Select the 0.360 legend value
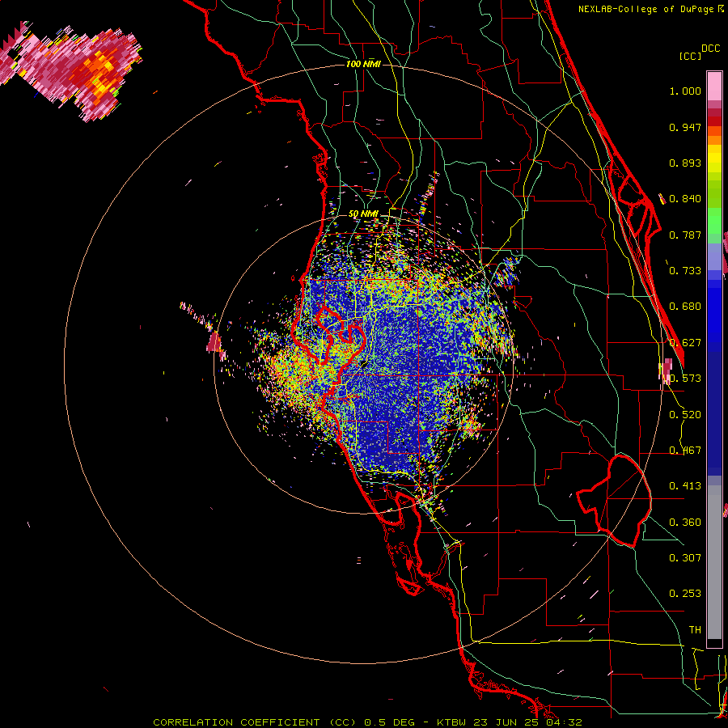The image size is (728, 728). [x=685, y=523]
